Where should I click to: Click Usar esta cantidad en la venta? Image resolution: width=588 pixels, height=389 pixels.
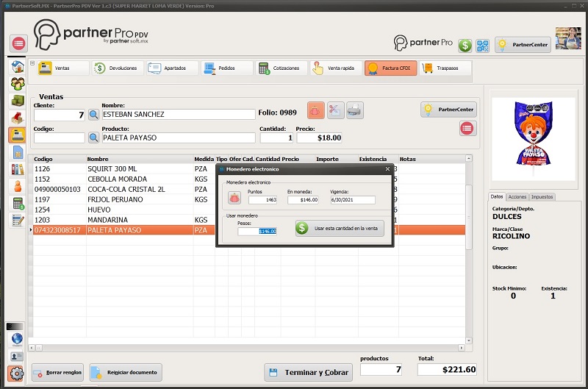(340, 228)
